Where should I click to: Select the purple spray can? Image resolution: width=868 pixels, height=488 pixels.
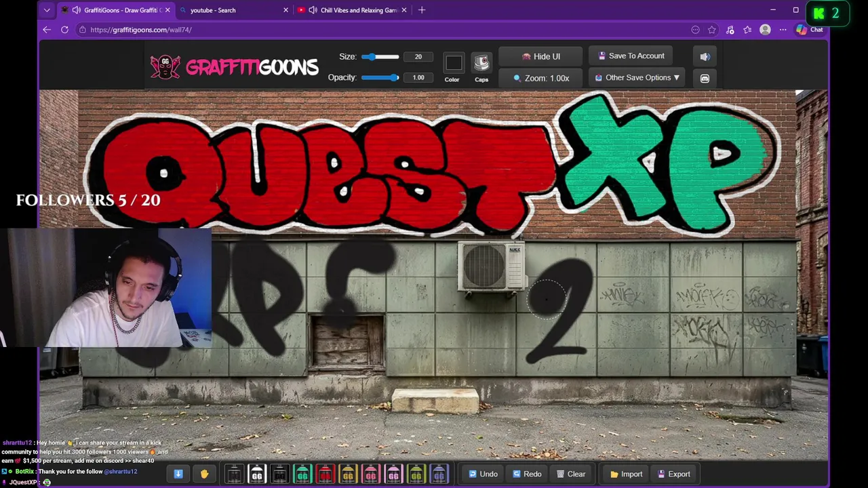coord(439,474)
